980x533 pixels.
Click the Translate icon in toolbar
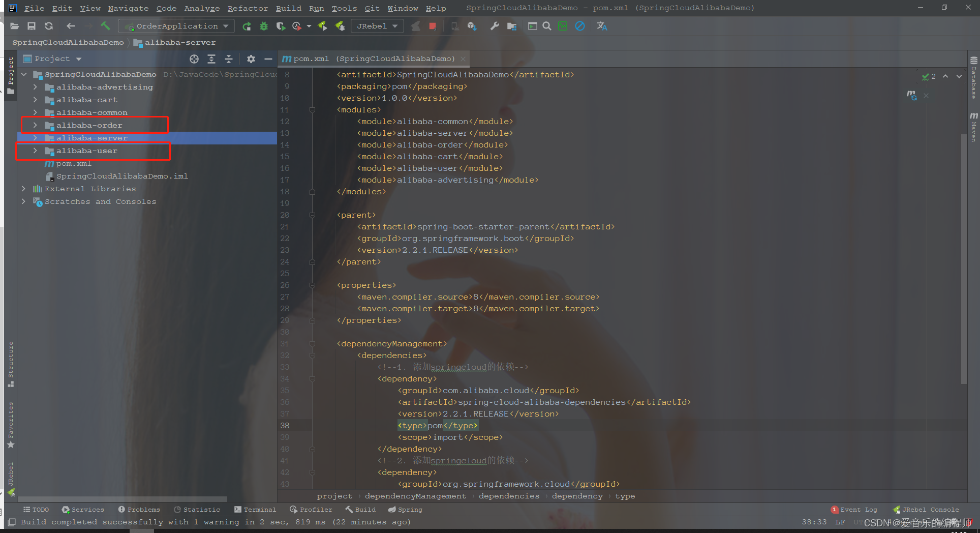(x=602, y=26)
